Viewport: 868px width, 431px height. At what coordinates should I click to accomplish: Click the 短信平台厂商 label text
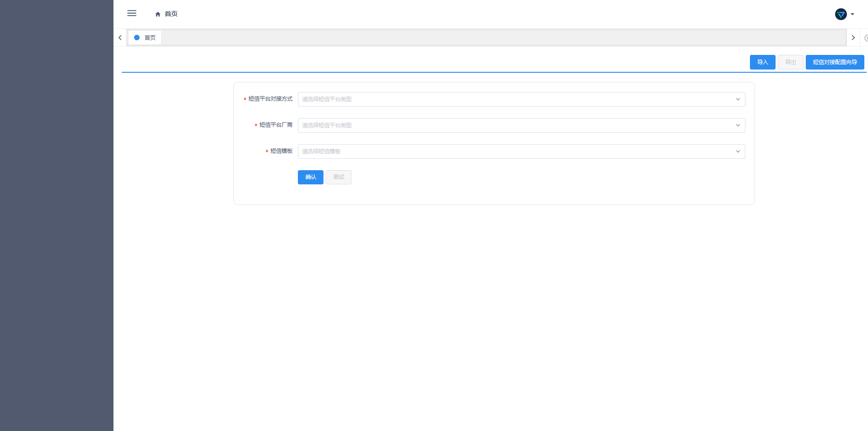(275, 125)
